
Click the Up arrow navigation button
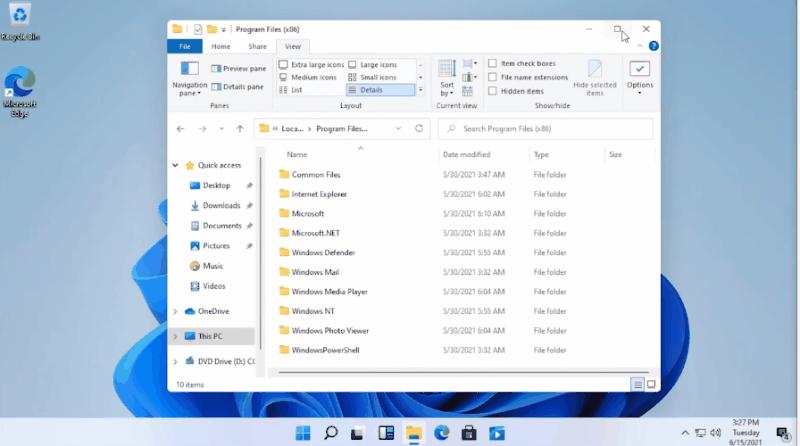click(240, 129)
